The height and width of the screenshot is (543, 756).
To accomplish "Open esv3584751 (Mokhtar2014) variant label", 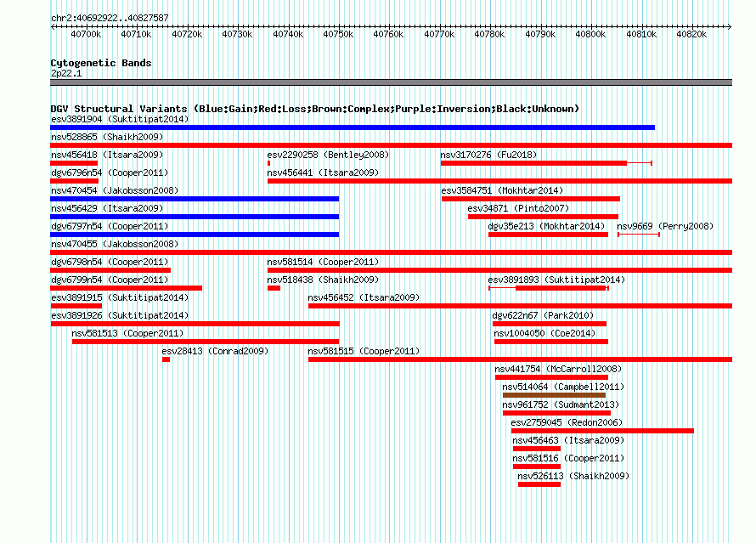I will pyautogui.click(x=502, y=190).
